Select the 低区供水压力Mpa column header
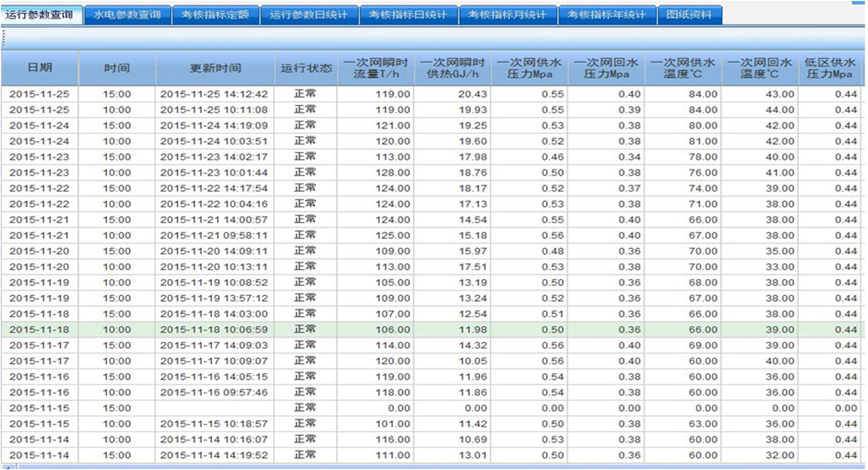The image size is (868, 470). [830, 68]
